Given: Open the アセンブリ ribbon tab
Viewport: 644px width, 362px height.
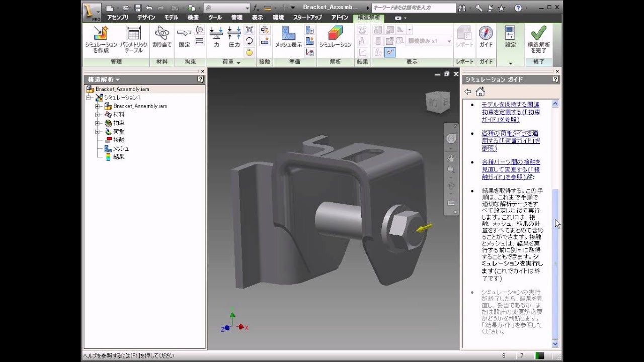Looking at the screenshot, I should click(118, 17).
